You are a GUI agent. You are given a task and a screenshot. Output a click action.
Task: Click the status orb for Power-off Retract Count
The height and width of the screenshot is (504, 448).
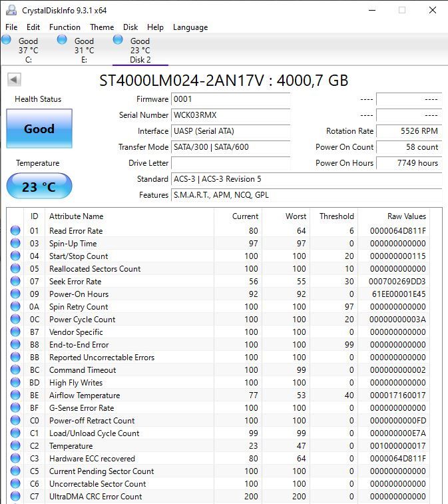tap(15, 420)
